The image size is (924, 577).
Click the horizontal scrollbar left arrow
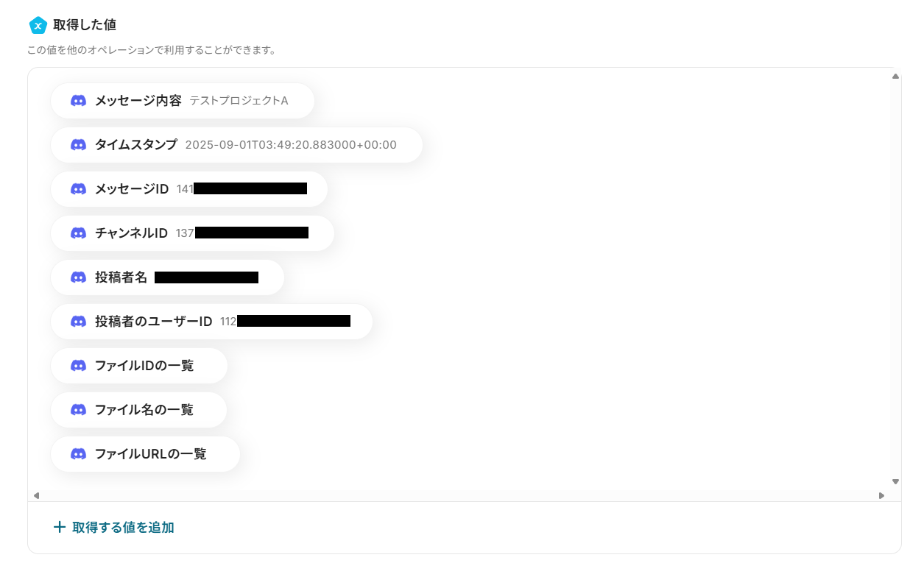click(x=36, y=495)
